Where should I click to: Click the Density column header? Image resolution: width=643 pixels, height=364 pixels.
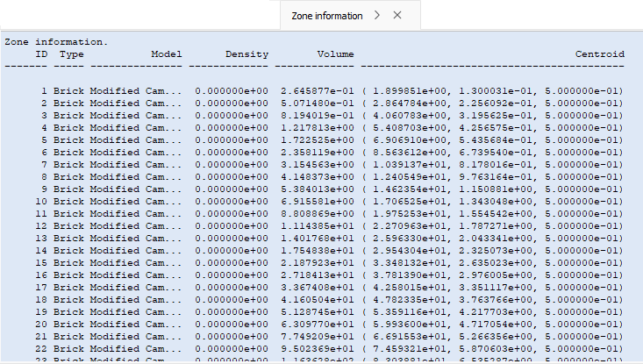click(246, 54)
